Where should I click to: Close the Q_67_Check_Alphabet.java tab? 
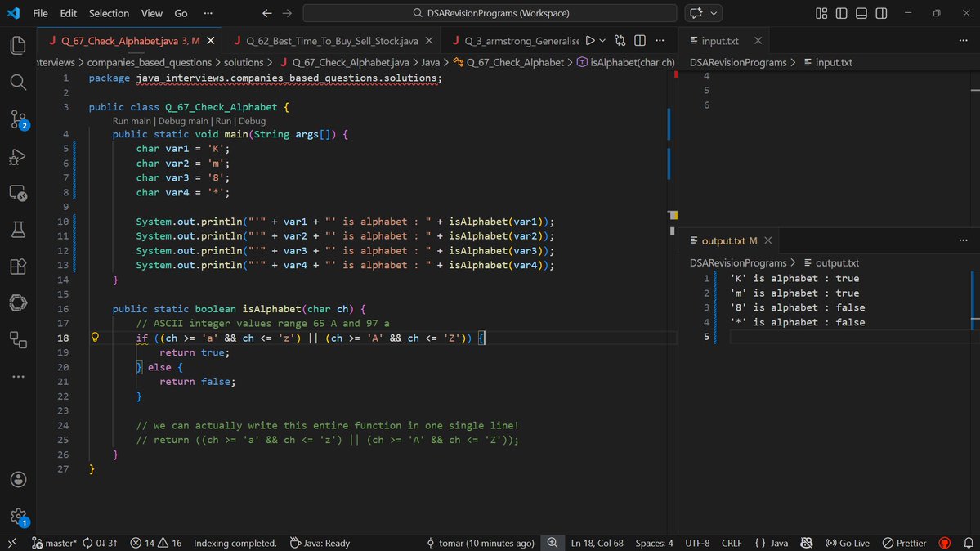coord(211,41)
